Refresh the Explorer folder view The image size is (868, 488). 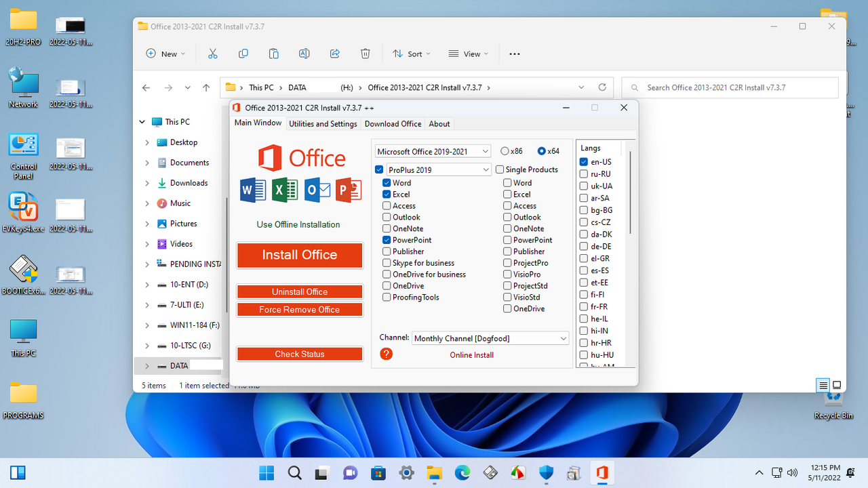(x=602, y=87)
